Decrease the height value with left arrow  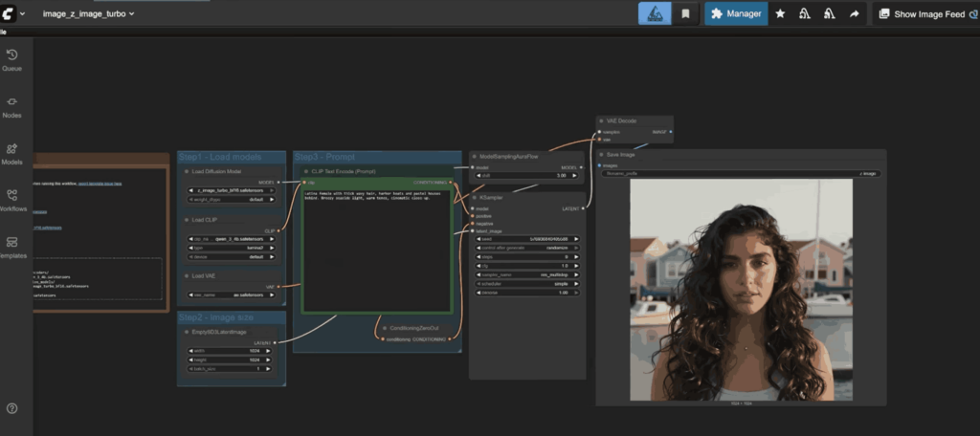click(x=191, y=360)
